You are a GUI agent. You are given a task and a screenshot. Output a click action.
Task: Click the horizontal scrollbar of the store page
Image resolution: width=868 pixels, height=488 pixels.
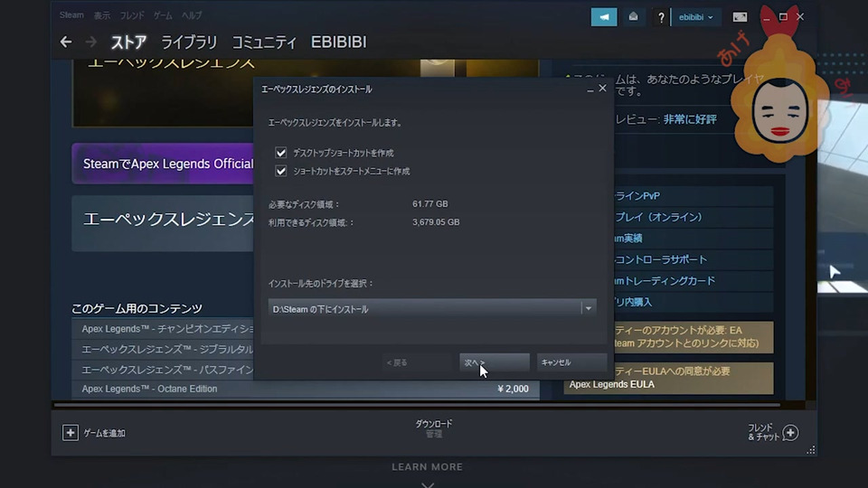pyautogui.click(x=417, y=405)
